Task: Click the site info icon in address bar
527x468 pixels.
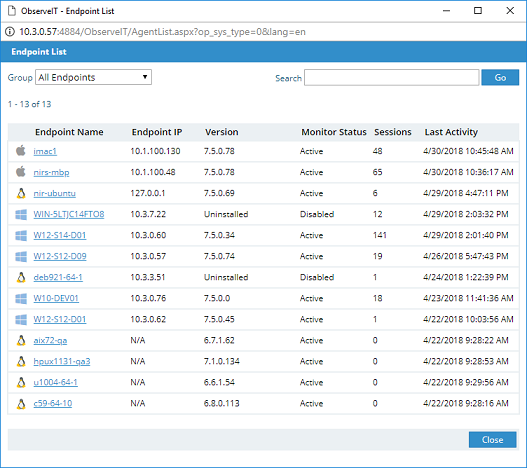Action: coord(10,32)
